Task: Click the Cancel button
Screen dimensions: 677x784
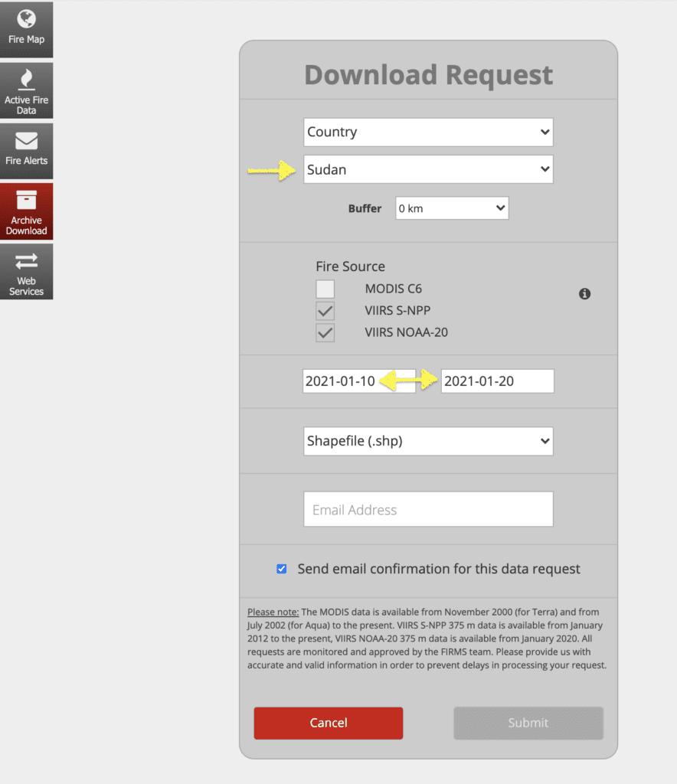Action: pyautogui.click(x=329, y=723)
